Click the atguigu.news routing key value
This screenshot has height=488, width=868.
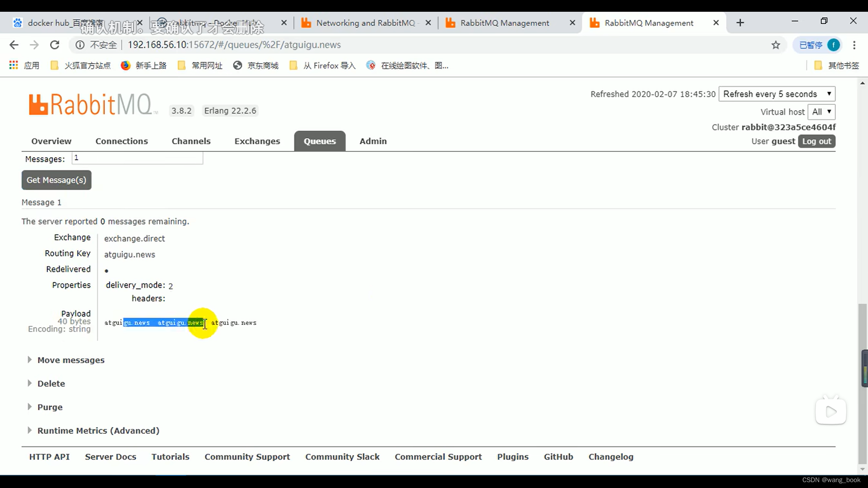pos(129,254)
